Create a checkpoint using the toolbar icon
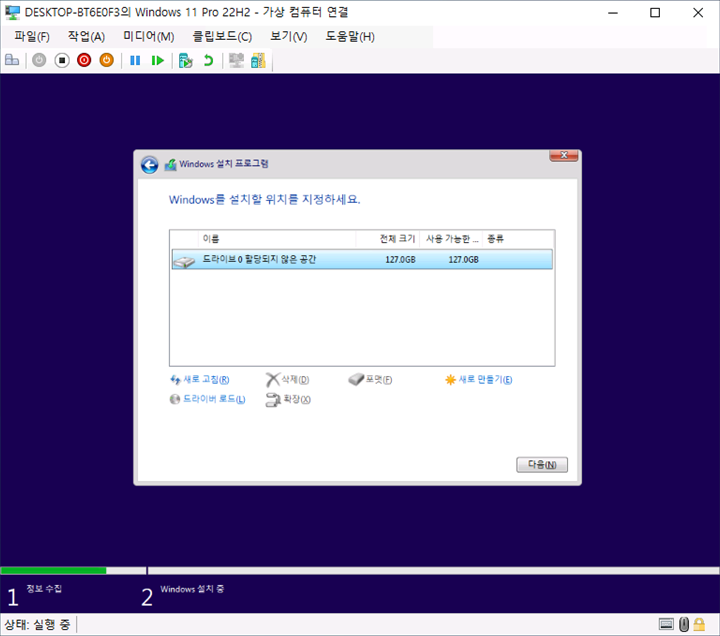The width and height of the screenshot is (720, 636). tap(186, 61)
